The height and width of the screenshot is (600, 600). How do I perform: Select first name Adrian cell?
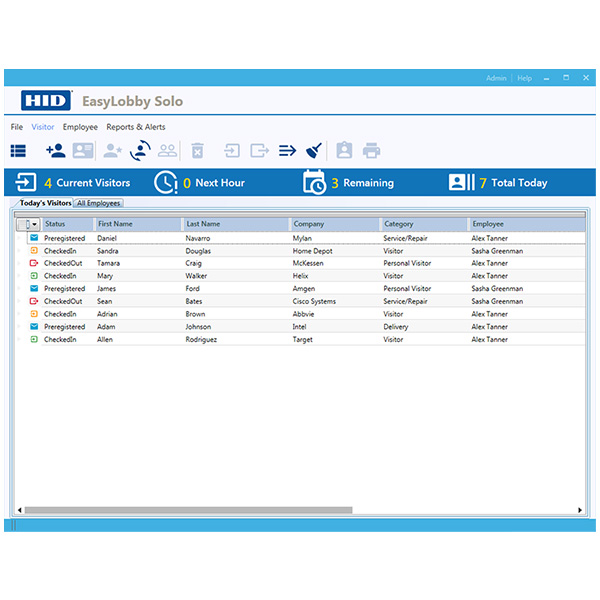(107, 314)
